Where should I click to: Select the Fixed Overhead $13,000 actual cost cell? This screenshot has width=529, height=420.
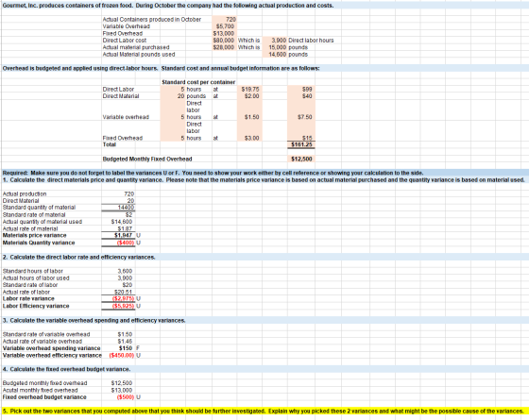click(x=225, y=33)
